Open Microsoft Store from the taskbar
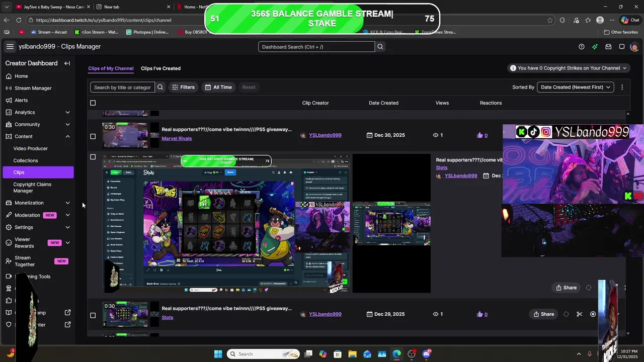The image size is (644, 362). [338, 354]
